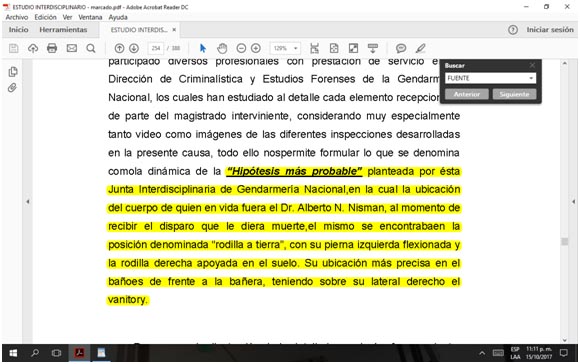Close the Buscar search panel
The image size is (580, 364).
pyautogui.click(x=532, y=65)
